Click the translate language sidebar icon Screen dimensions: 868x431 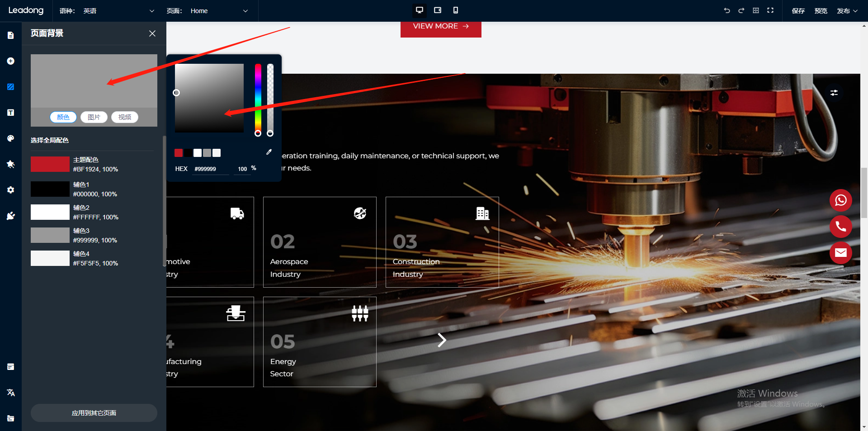[x=11, y=393]
